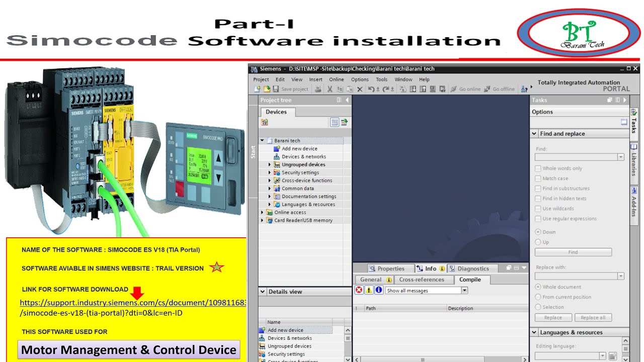Select the Down search direction radio
The height and width of the screenshot is (362, 644).
pos(538,232)
